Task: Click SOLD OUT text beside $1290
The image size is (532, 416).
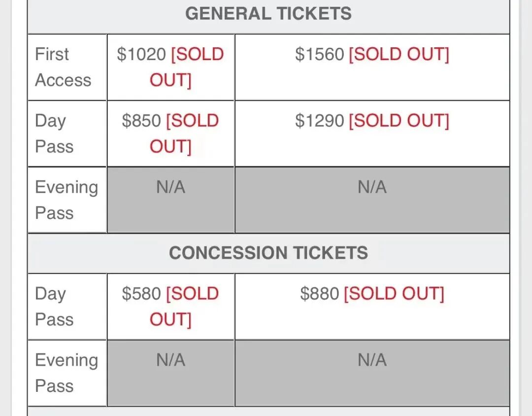Action: pos(399,121)
